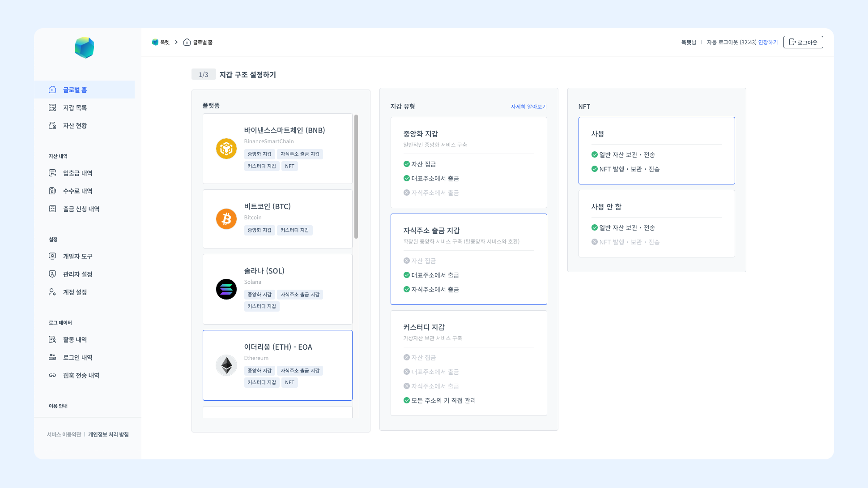Open 자산 현황 menu item
Viewport: 868px width, 488px height.
click(84, 125)
